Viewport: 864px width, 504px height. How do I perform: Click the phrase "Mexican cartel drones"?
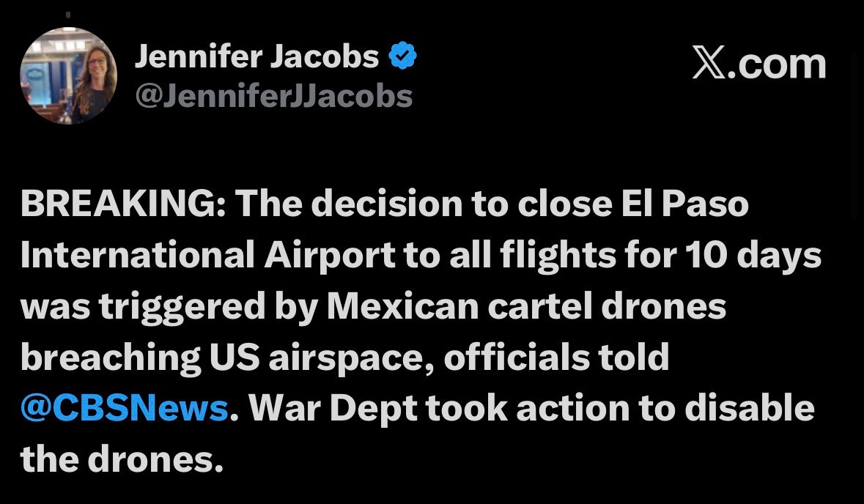pos(525,305)
